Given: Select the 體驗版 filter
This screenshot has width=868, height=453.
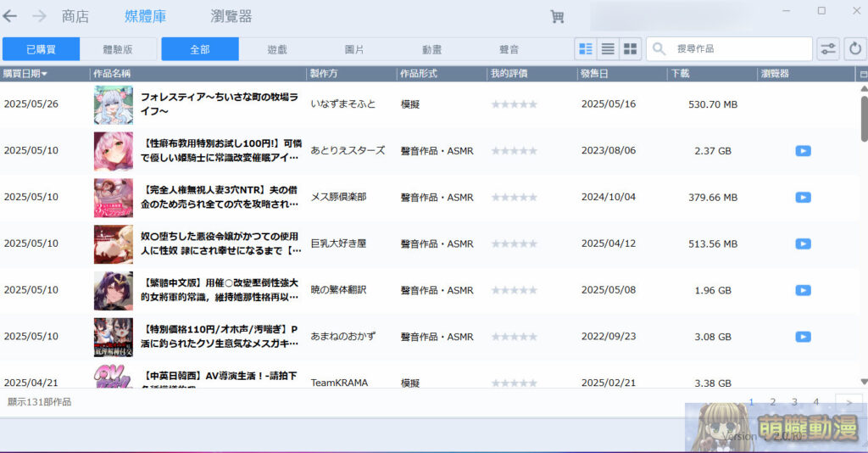Looking at the screenshot, I should click(118, 49).
